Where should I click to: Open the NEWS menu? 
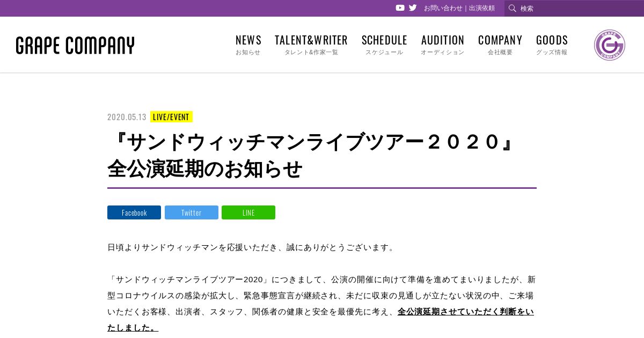pos(248,45)
